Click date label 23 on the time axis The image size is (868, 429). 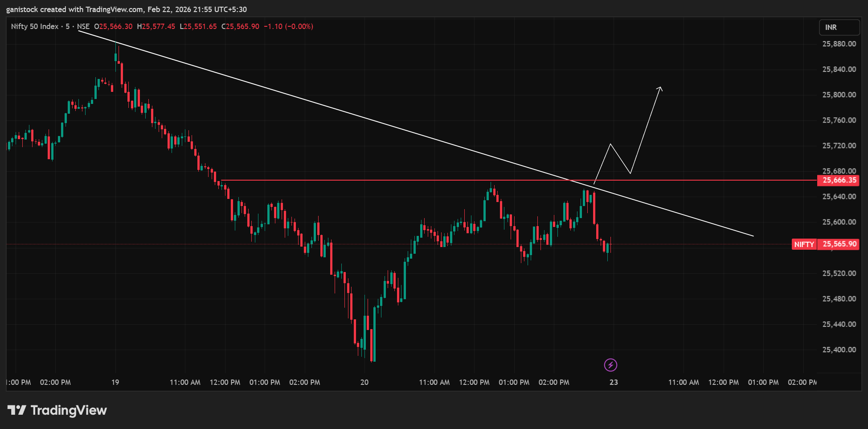[x=614, y=382]
